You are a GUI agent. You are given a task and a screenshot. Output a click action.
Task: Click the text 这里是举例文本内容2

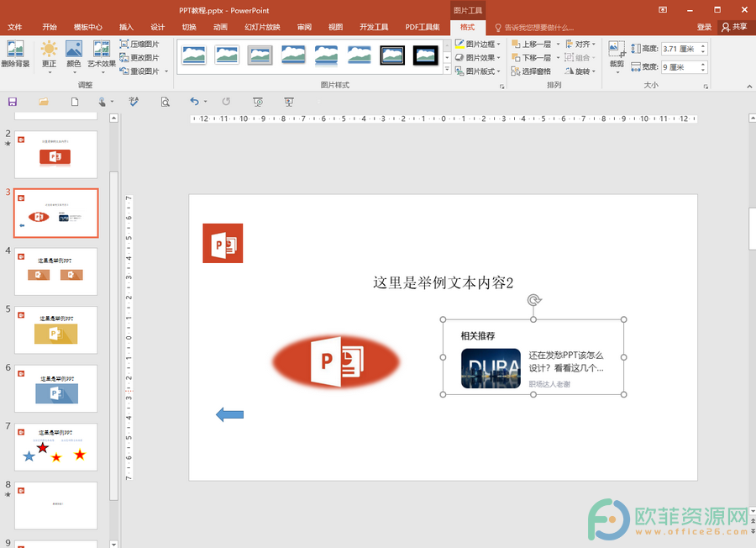tap(443, 282)
